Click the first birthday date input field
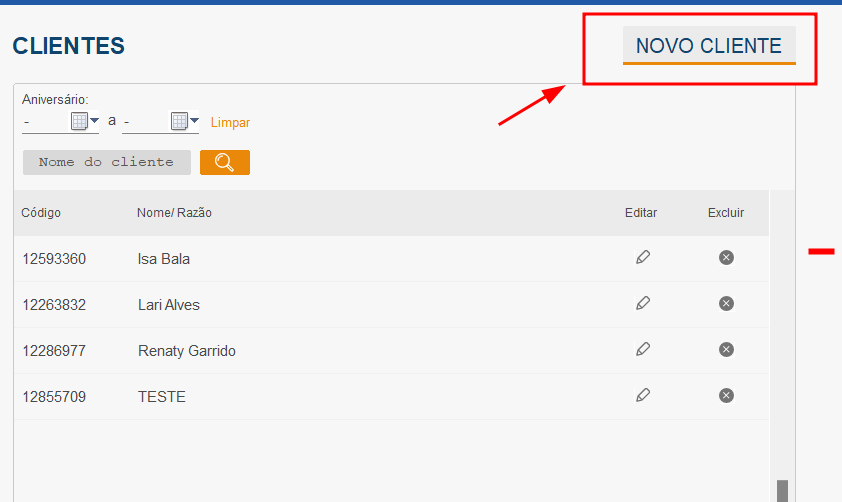Viewport: 842px width, 502px height. 46,122
